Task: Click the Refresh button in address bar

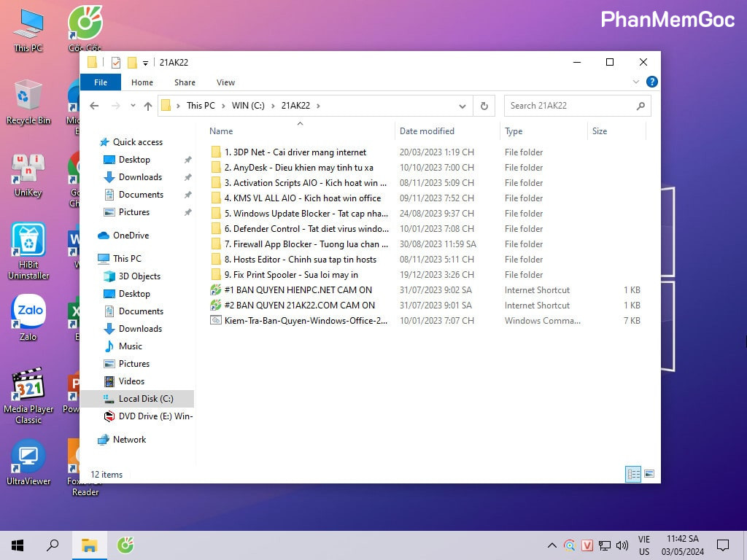Action: click(484, 106)
